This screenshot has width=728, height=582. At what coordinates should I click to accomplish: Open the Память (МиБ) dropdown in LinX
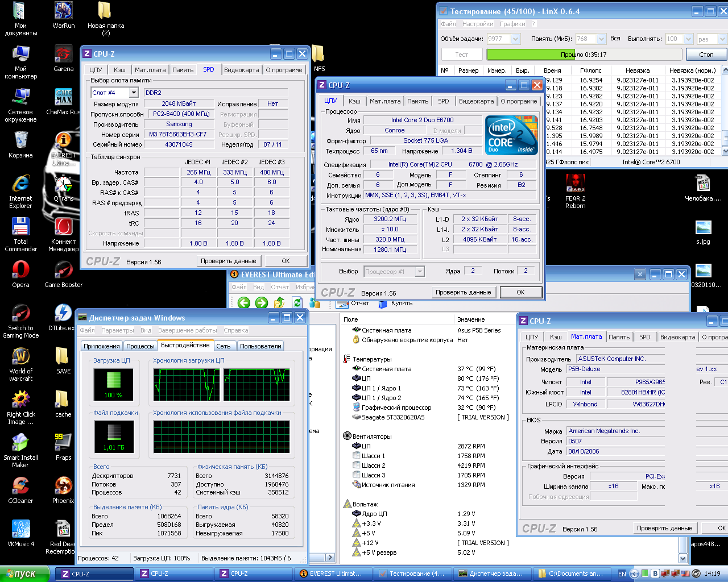601,39
